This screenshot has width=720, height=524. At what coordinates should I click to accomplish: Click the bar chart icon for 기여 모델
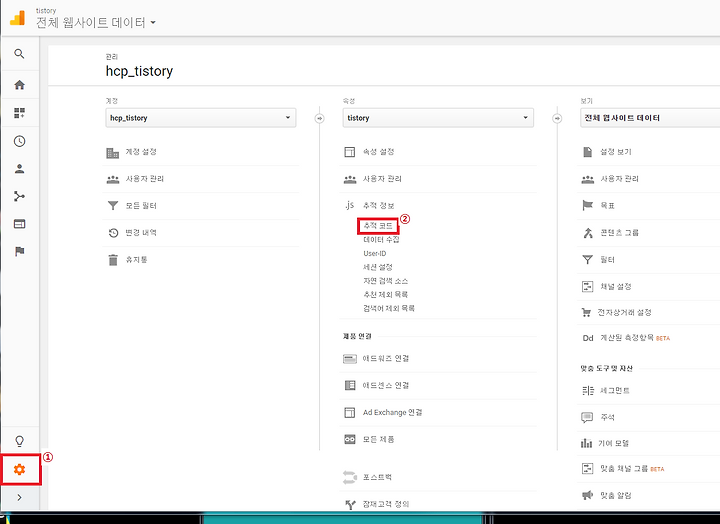point(586,443)
